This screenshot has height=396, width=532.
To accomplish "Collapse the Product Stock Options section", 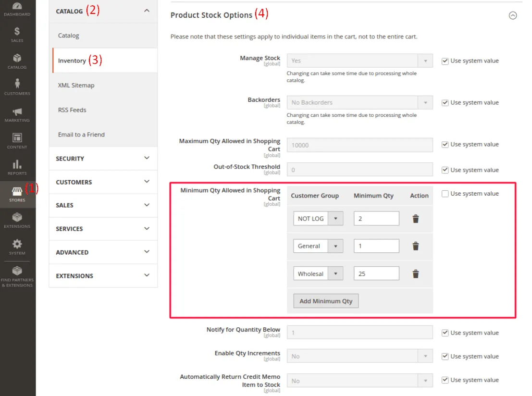I will click(x=513, y=15).
